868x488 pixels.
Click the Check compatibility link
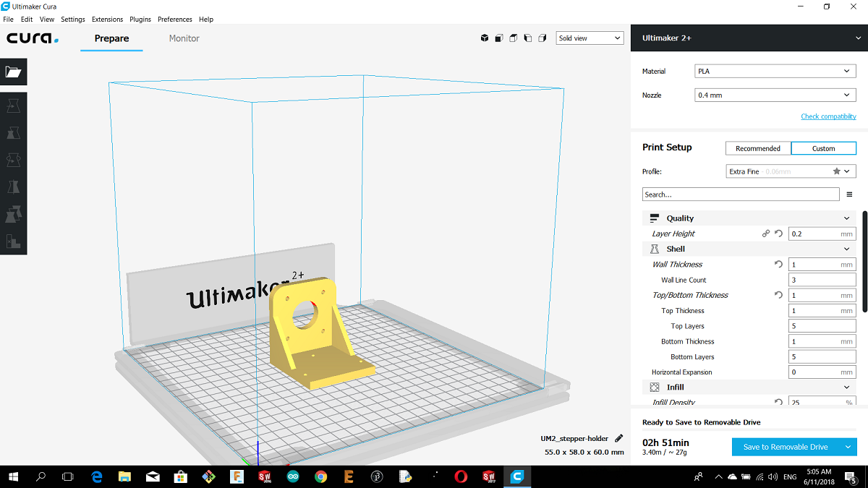tap(828, 116)
